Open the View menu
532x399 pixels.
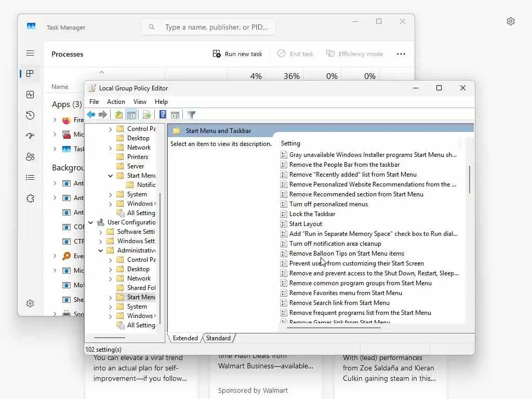point(140,102)
